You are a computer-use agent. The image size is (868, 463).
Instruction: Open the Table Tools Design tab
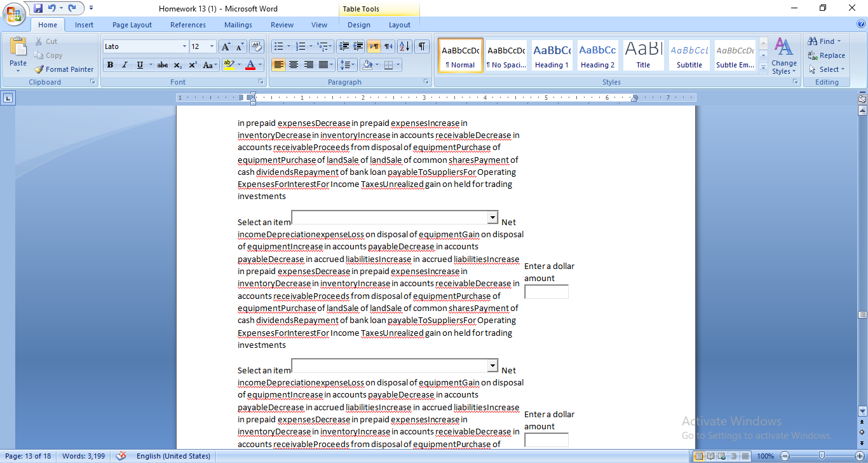pos(359,25)
